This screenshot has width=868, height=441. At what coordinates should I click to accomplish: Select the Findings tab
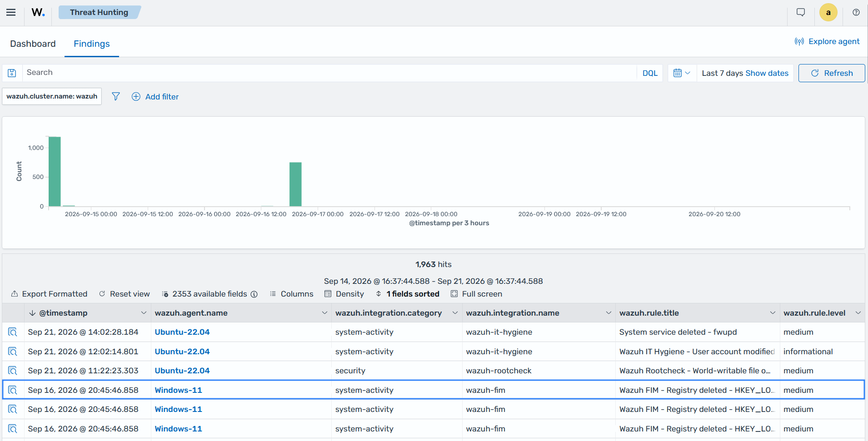point(92,44)
